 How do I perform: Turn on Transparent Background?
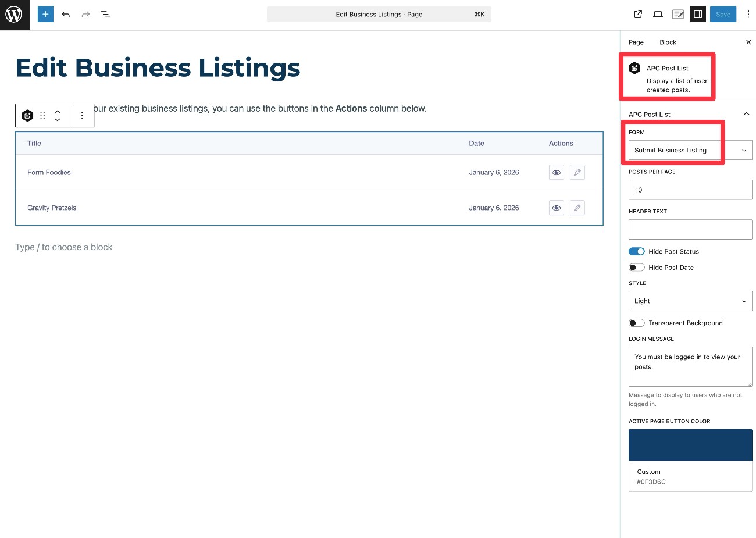[x=636, y=323]
